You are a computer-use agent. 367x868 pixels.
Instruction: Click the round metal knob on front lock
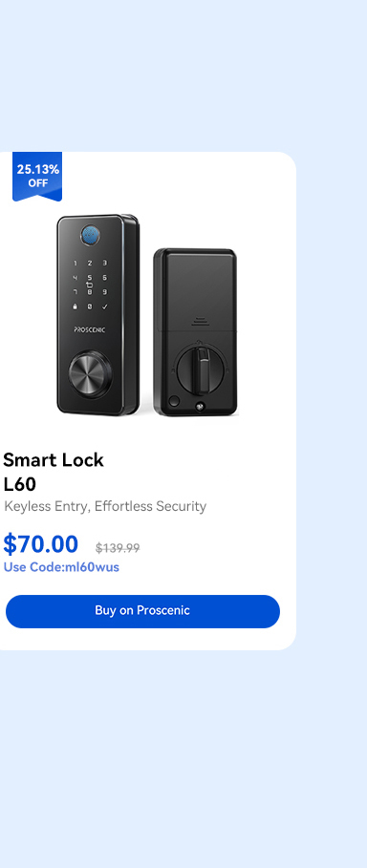click(90, 374)
